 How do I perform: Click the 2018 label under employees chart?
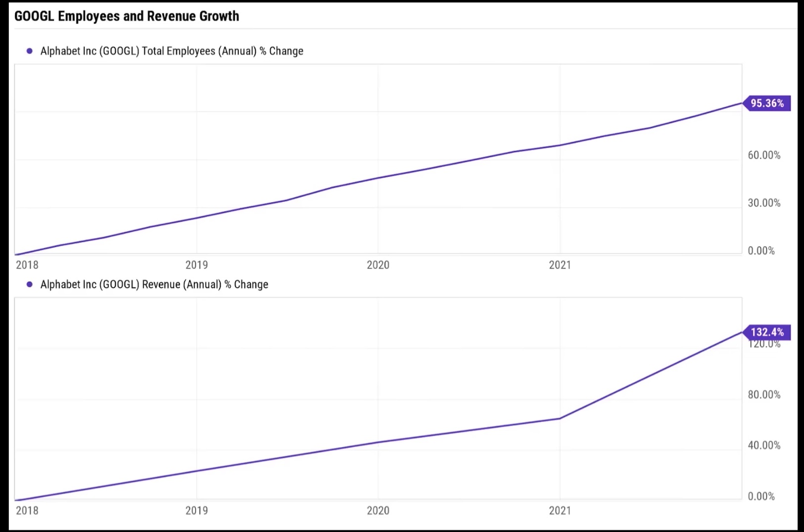27,265
